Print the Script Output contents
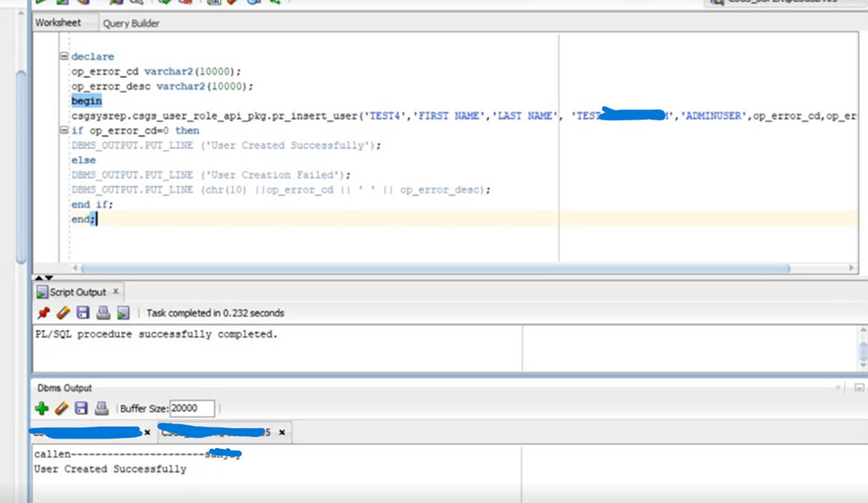This screenshot has width=868, height=503. click(102, 312)
